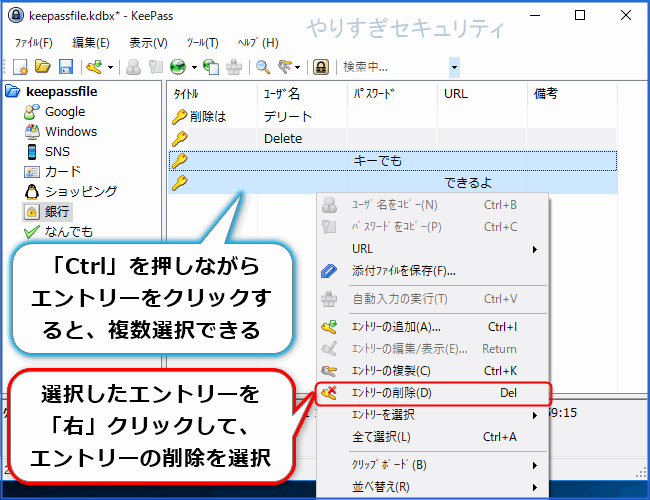Viewport: 650px width, 500px height.
Task: Sort by the パスワード column header
Action: 393,94
